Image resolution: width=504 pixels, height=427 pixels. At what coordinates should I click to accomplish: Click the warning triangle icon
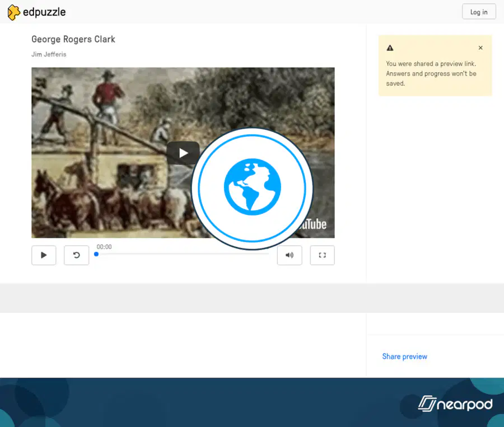click(x=390, y=48)
